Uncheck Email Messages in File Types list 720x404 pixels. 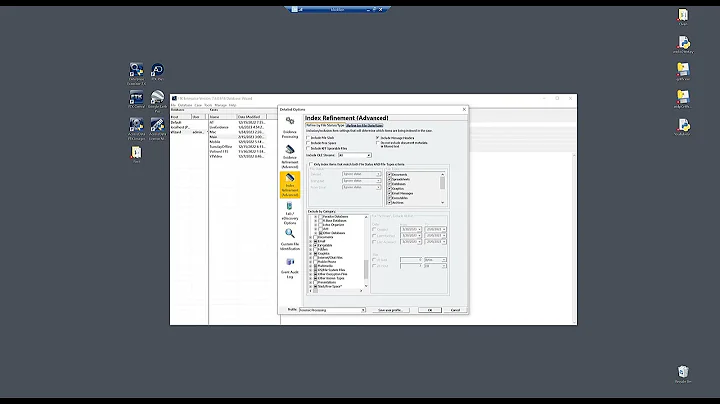[x=389, y=193]
